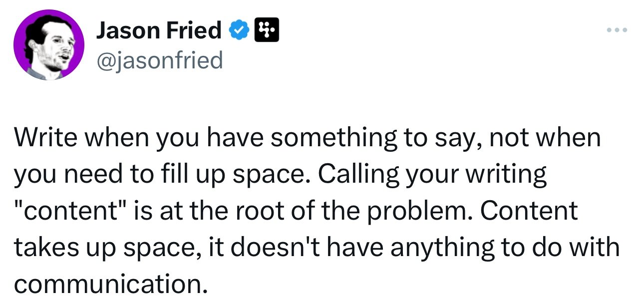644x299 pixels.
Task: Visit the @jasonfried handle
Action: coord(159,61)
